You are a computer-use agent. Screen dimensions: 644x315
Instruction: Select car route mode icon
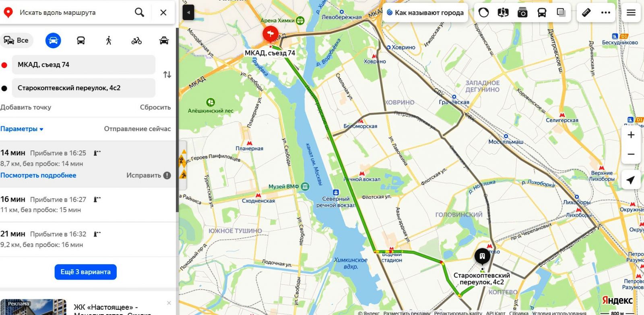click(53, 40)
